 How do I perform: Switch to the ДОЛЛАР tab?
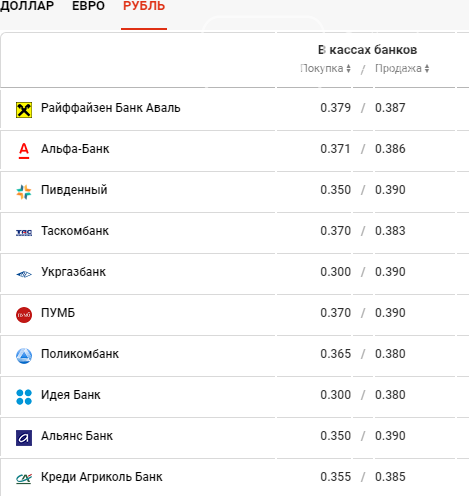coord(27,6)
